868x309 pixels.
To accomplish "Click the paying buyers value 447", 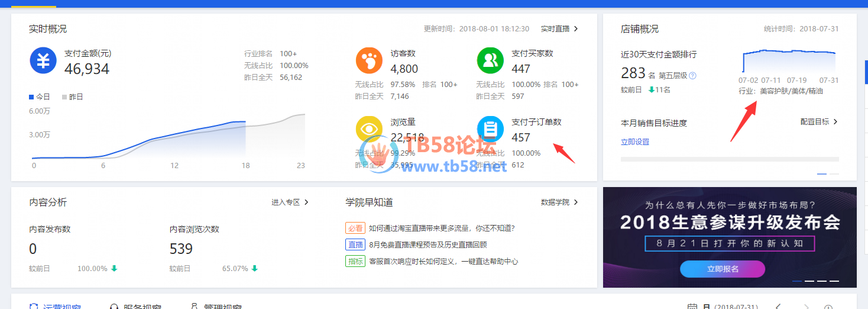I will [x=521, y=69].
